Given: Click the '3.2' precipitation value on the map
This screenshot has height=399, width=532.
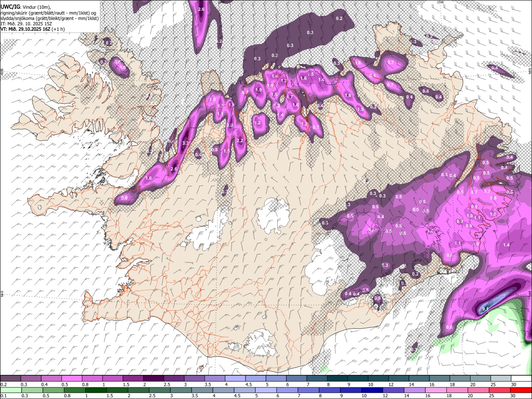Looking at the screenshot, I should (185, 143).
